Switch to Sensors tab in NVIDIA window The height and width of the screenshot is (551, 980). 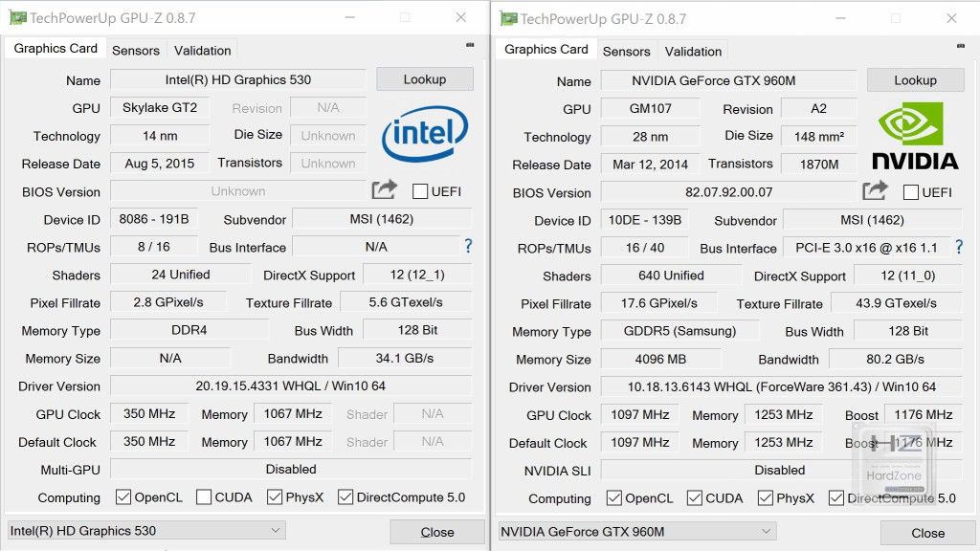(x=626, y=52)
